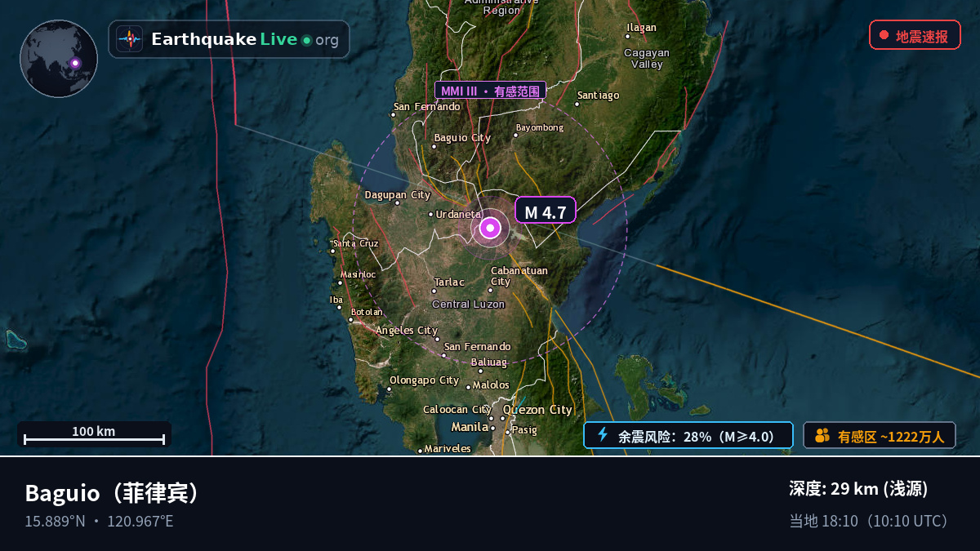Open the 地震速报 alert badge
The image size is (980, 551).
915,35
